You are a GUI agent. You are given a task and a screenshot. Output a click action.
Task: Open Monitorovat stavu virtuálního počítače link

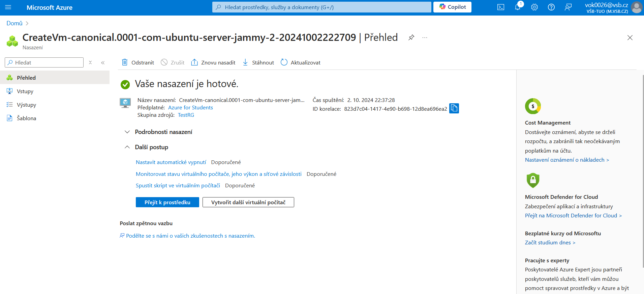tap(219, 174)
